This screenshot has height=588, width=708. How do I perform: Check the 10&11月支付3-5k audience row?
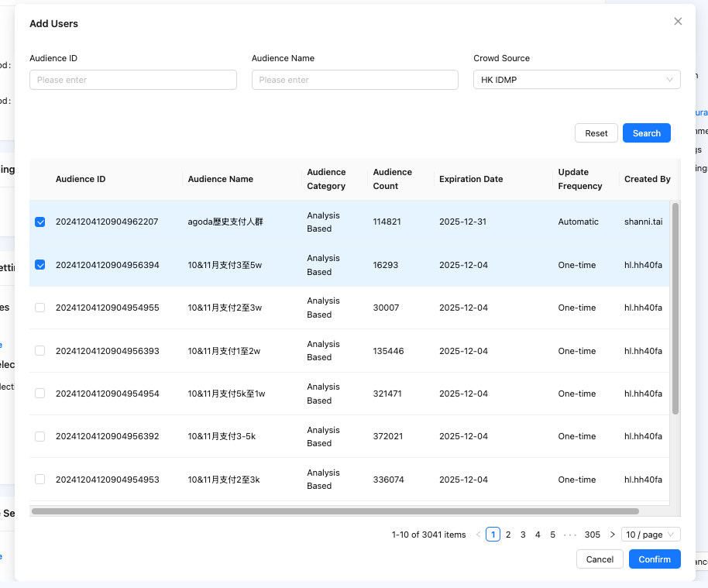click(40, 436)
